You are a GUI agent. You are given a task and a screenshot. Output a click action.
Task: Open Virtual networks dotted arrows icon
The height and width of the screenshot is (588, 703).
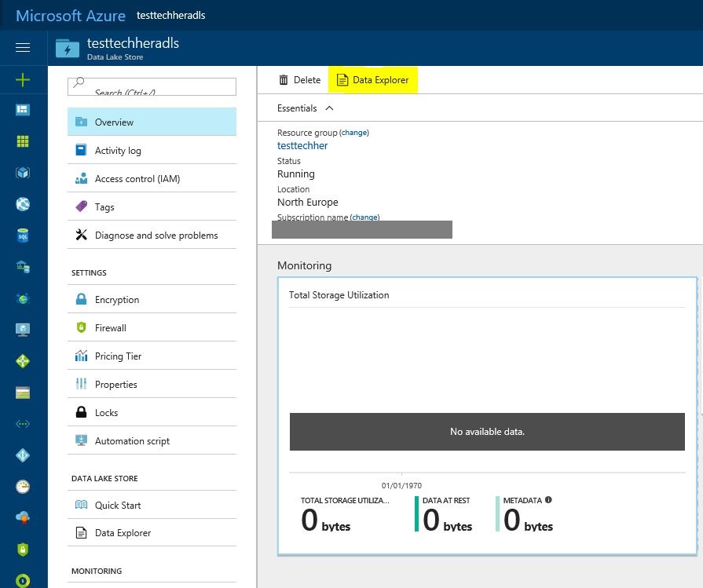(x=23, y=423)
